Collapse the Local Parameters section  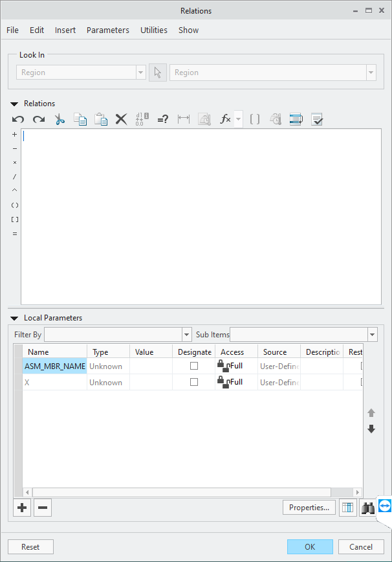pos(14,319)
